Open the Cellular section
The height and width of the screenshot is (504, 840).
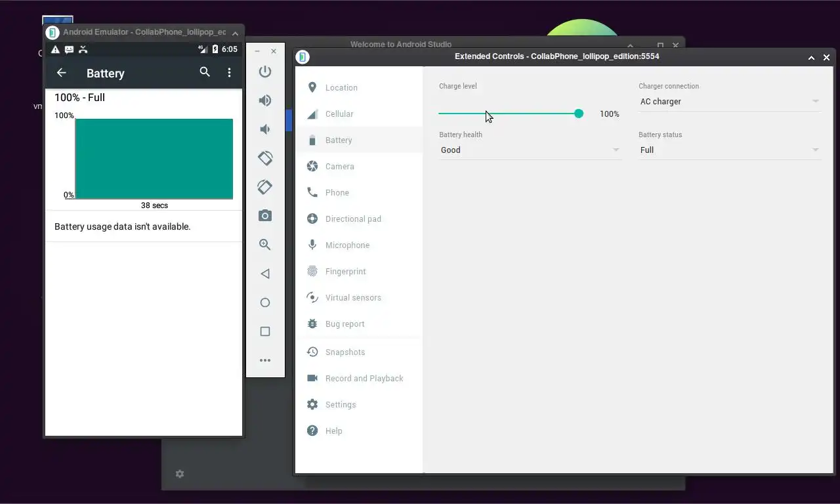(x=359, y=114)
